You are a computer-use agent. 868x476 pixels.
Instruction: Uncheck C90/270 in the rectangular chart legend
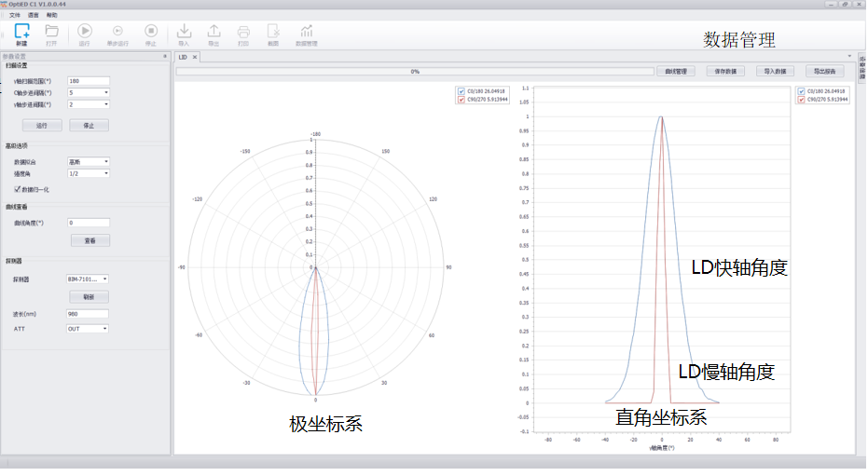(x=801, y=98)
